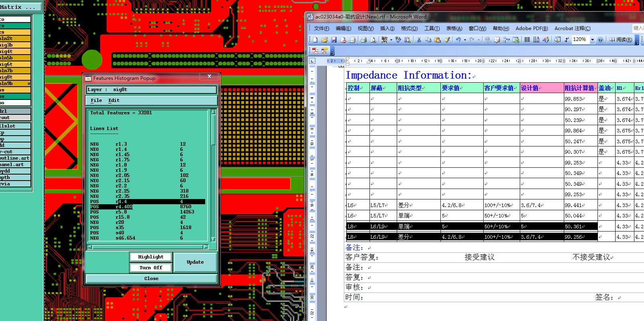Open the Undo history dropdown arrow
Image resolution: width=644 pixels, height=321 pixels.
(465, 40)
